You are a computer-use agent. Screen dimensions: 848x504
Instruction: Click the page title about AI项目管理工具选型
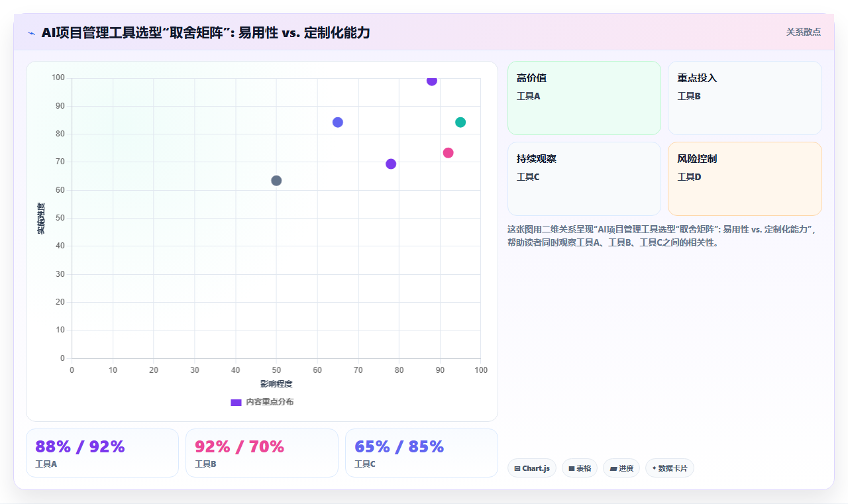coord(205,32)
